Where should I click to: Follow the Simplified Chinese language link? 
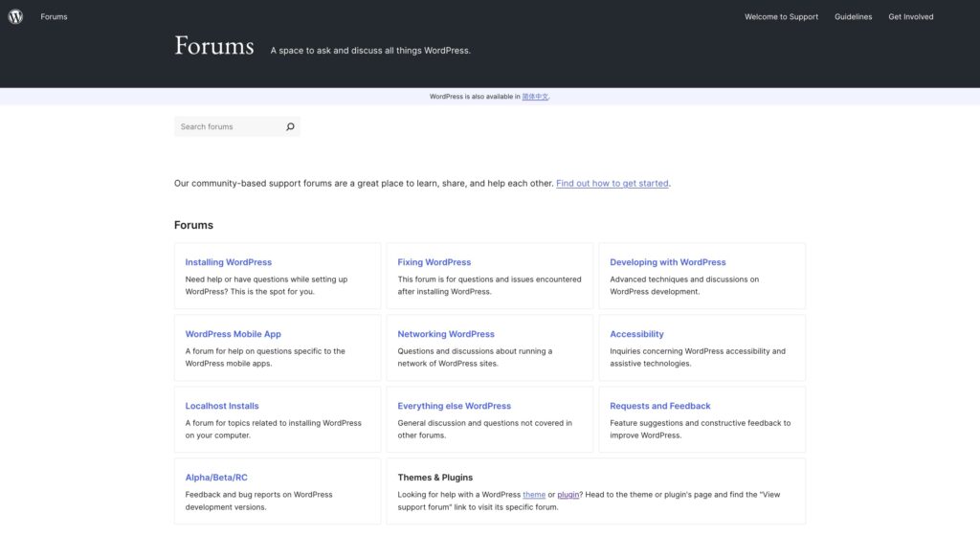[535, 97]
